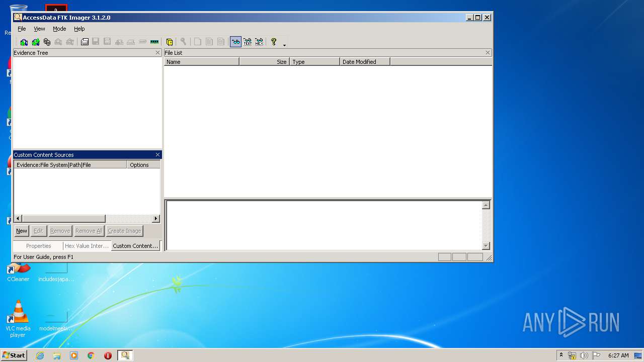Sort file list by Size column
This screenshot has height=362, width=644.
(265, 62)
